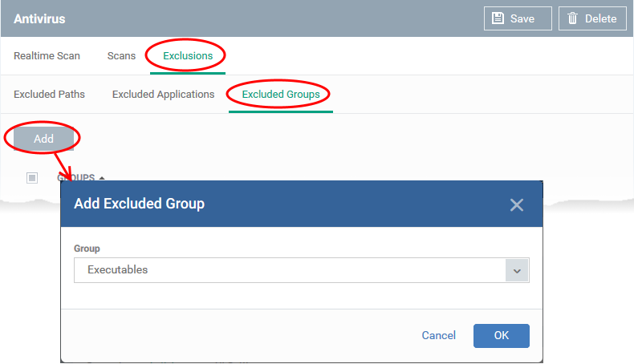634x364 pixels.
Task: Toggle the select-all groups checkbox
Action: (x=32, y=178)
